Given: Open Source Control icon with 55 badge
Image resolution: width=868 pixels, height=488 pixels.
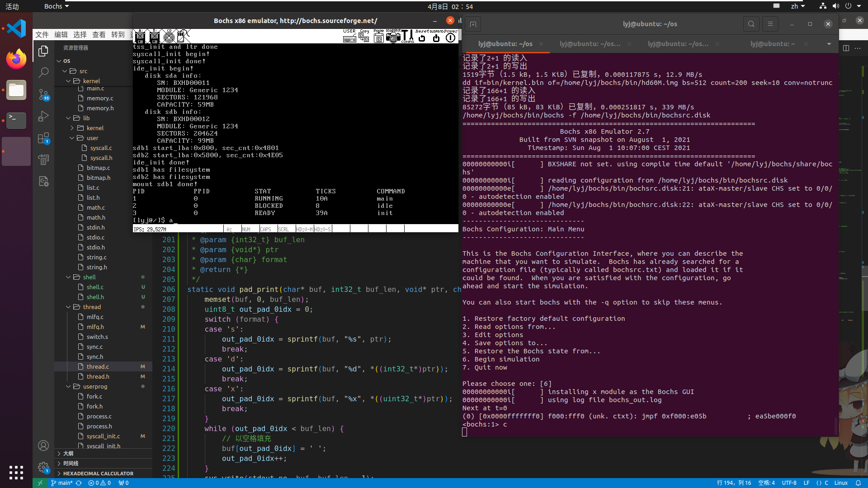Looking at the screenshot, I should 43,94.
